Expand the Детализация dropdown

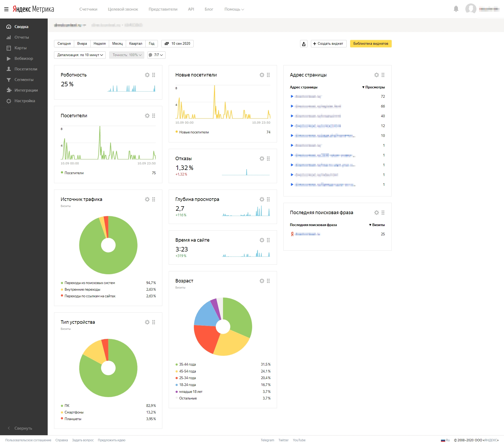80,55
